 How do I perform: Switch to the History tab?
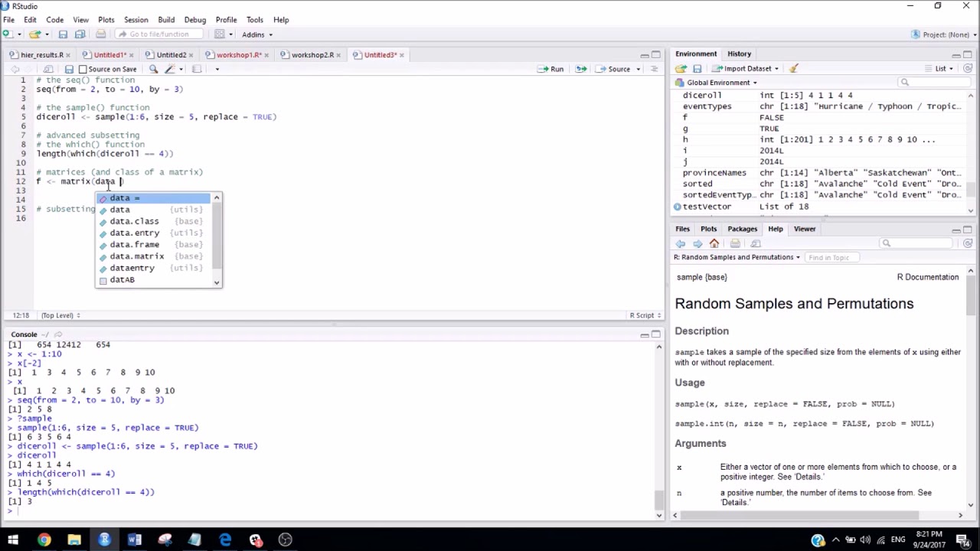click(x=739, y=54)
